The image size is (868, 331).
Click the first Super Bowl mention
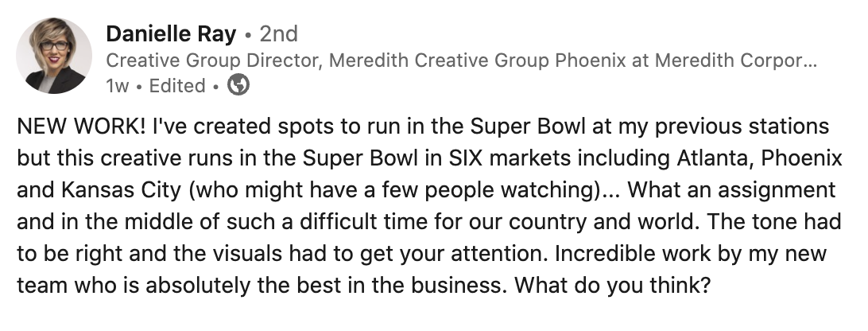tap(528, 127)
